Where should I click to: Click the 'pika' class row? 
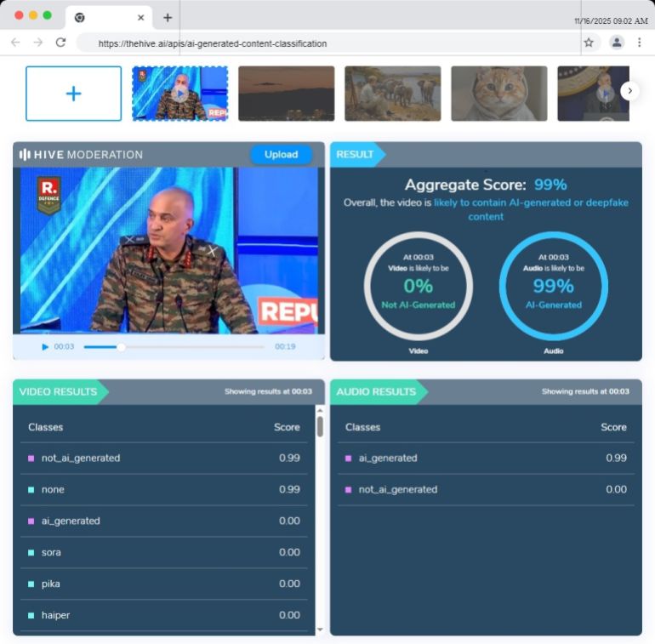163,584
